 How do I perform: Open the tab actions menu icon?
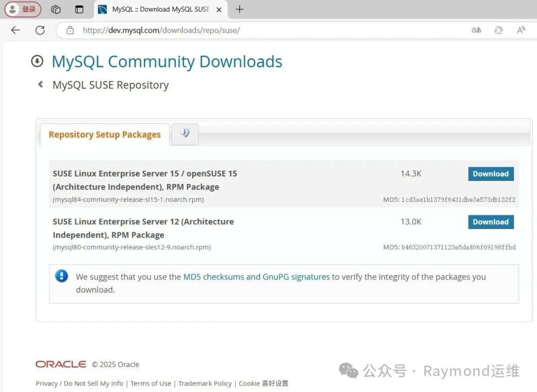click(x=79, y=9)
